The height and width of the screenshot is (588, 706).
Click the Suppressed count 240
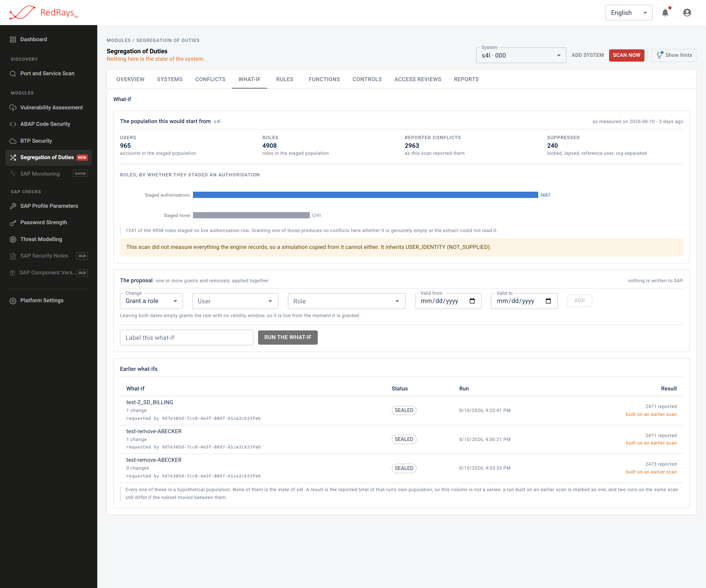tap(552, 146)
